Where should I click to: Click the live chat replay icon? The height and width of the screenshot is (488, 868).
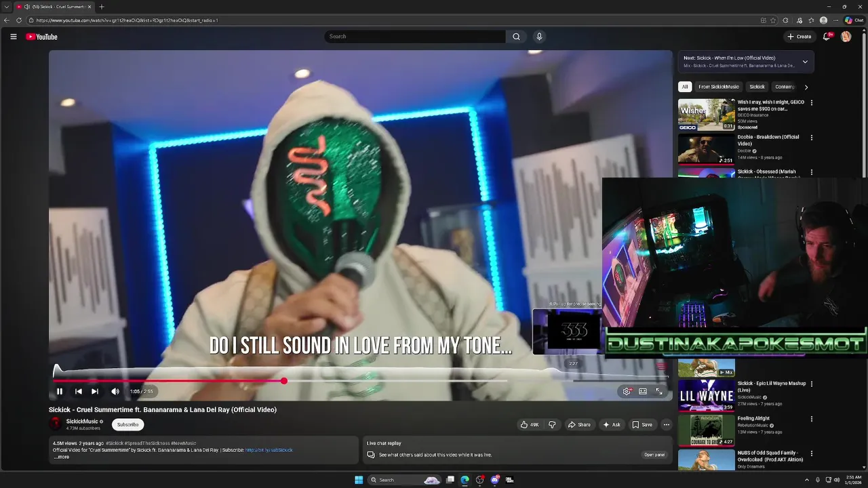(371, 455)
